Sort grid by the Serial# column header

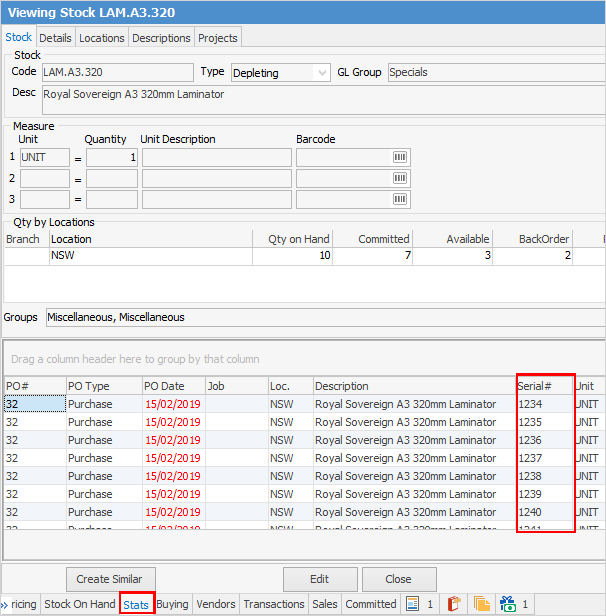(x=544, y=386)
